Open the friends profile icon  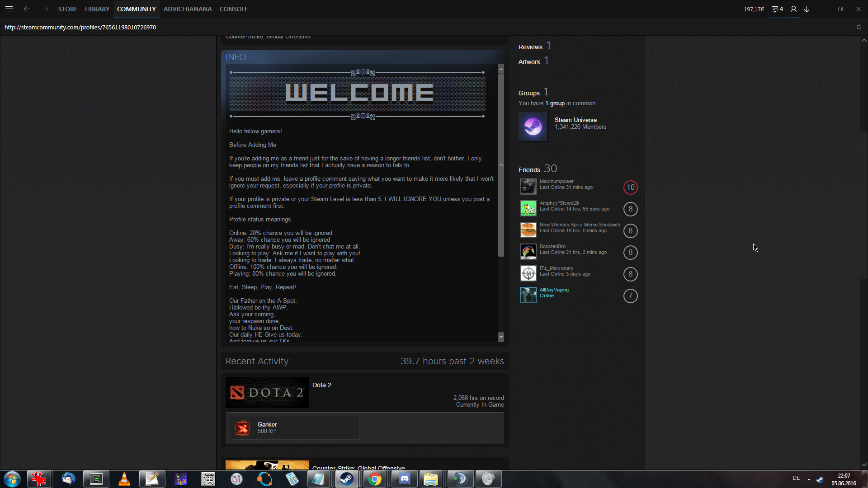pos(793,9)
